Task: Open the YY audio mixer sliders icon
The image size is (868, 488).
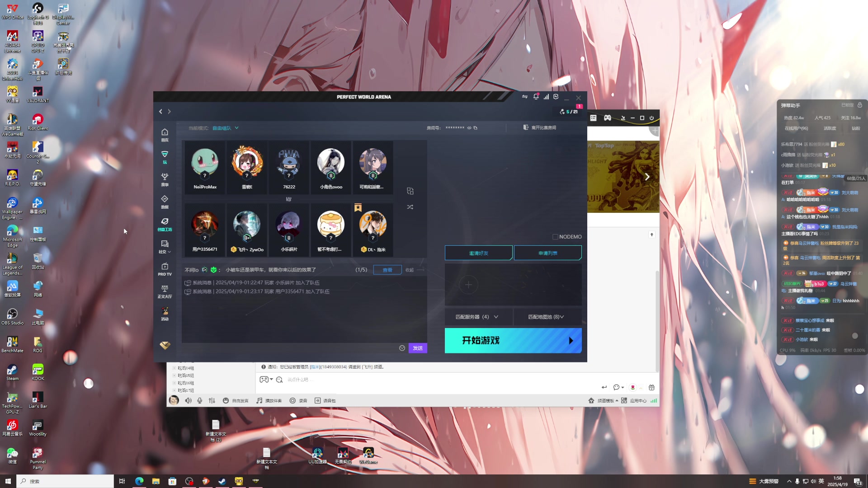Action: pyautogui.click(x=212, y=400)
